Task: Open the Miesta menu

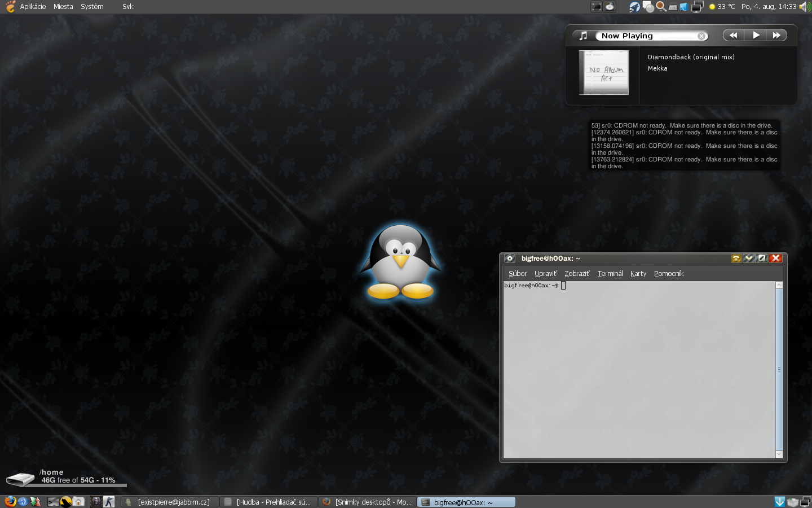Action: (x=63, y=7)
